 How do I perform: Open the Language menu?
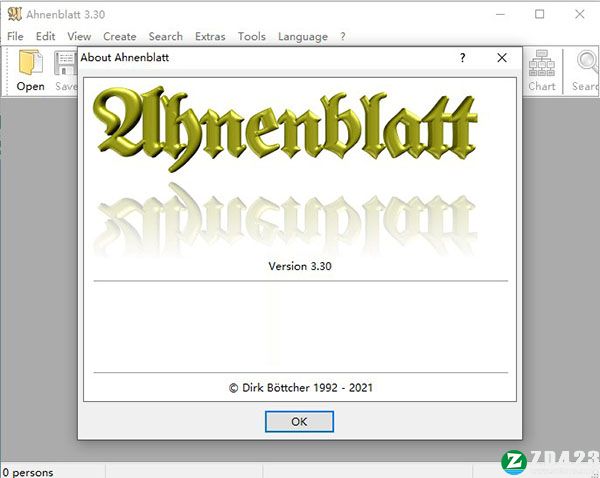pos(303,36)
